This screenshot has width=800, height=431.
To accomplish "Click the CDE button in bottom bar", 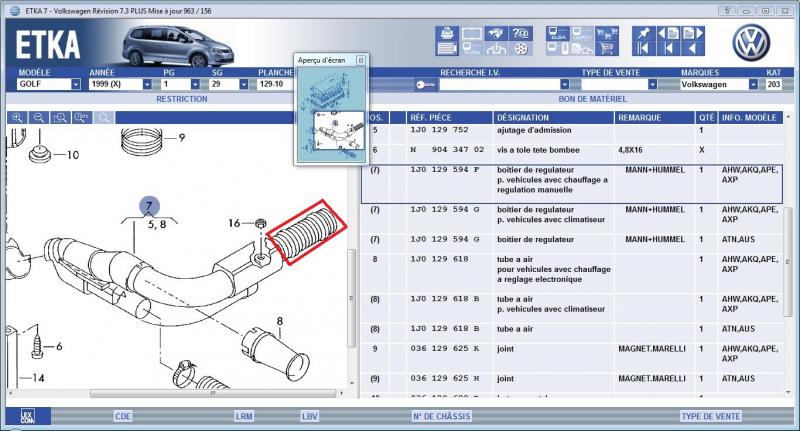I will 122,416.
